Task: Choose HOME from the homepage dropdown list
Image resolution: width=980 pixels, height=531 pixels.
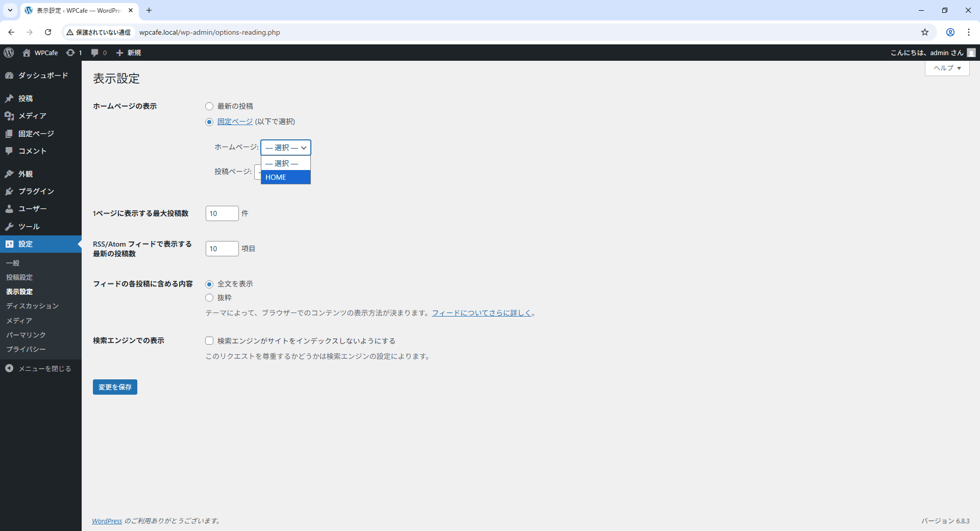Action: pyautogui.click(x=285, y=177)
